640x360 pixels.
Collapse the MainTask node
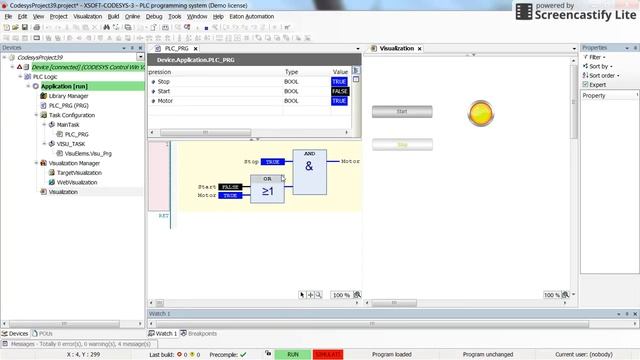coord(44,124)
